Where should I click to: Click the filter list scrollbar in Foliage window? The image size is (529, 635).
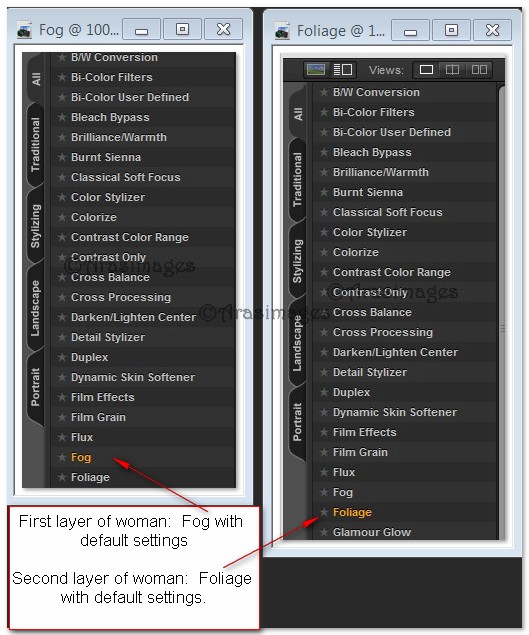click(x=501, y=312)
